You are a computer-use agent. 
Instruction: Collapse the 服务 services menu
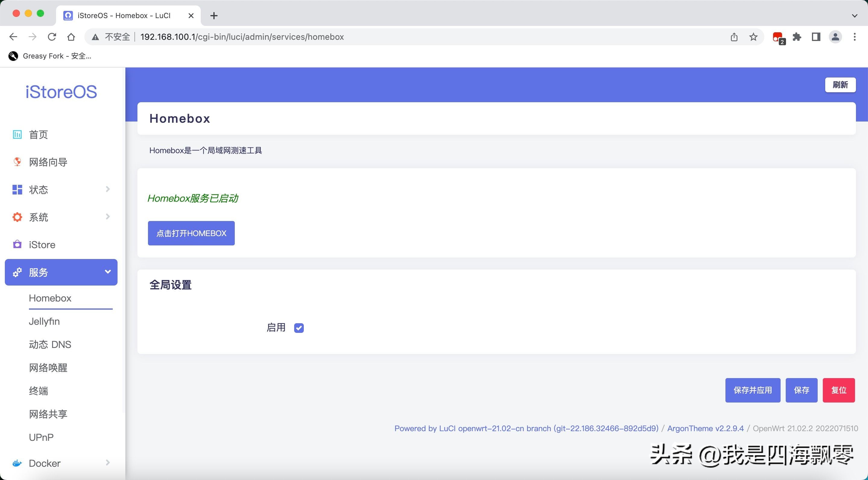108,272
